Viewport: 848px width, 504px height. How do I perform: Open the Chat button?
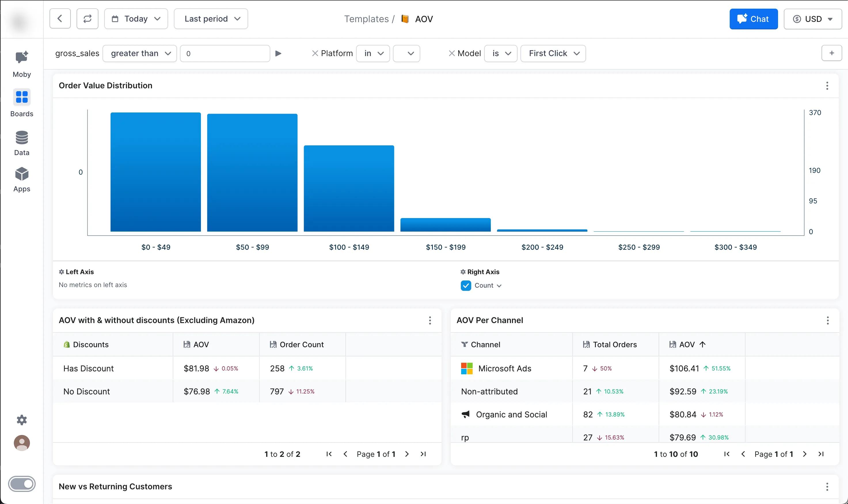753,19
